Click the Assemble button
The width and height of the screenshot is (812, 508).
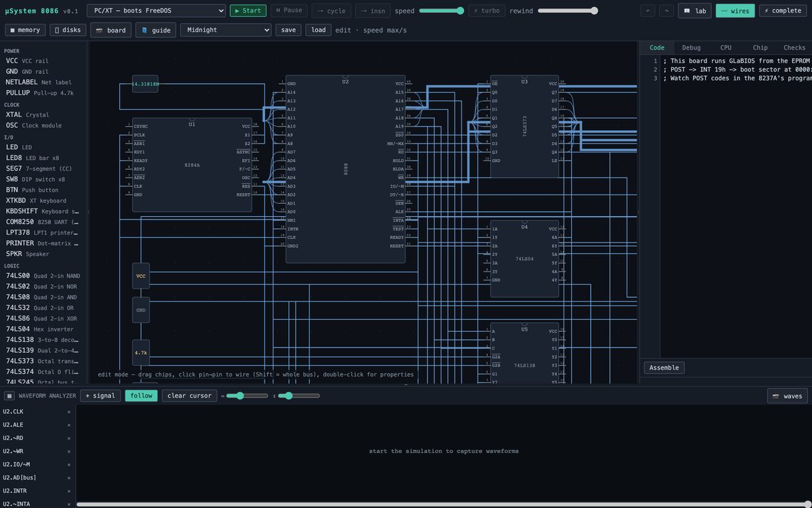pos(664,368)
